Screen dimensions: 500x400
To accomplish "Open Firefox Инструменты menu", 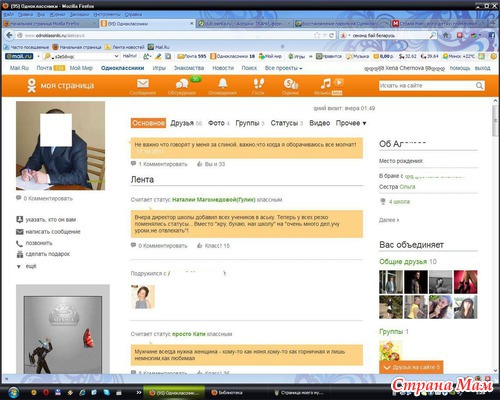I will 107,15.
